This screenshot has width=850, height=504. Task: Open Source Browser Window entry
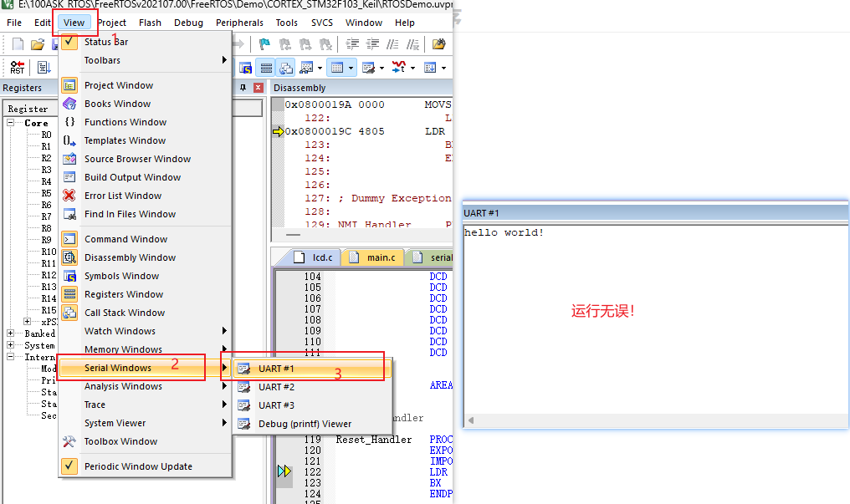[146, 159]
